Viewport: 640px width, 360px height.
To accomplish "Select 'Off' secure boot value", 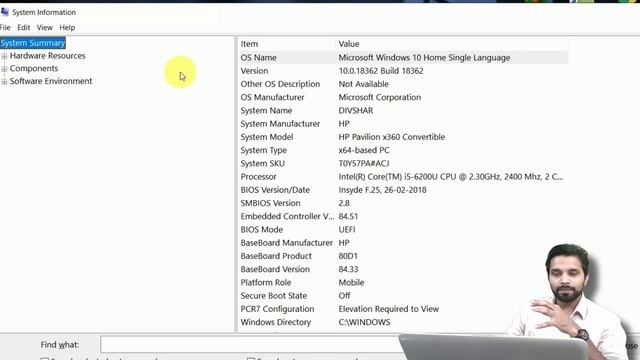I will [x=344, y=296].
